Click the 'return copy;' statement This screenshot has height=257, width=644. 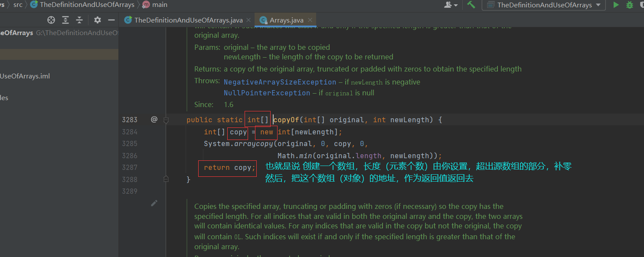230,167
